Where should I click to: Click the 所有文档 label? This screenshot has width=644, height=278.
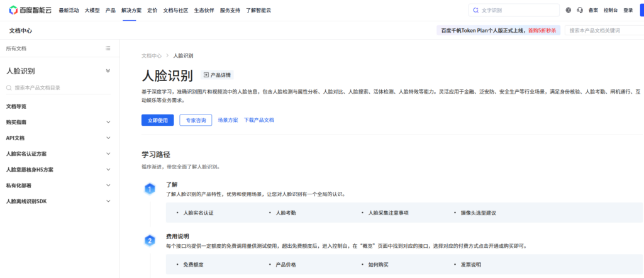point(16,48)
